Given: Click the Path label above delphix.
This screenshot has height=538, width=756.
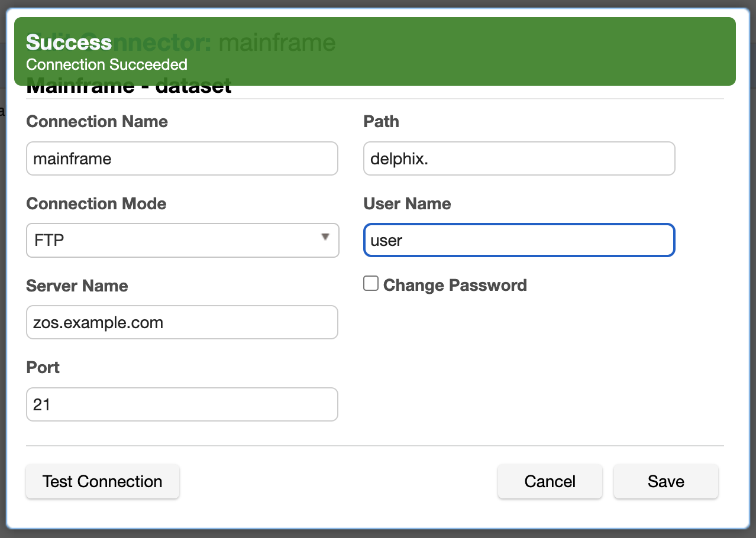Looking at the screenshot, I should (381, 122).
